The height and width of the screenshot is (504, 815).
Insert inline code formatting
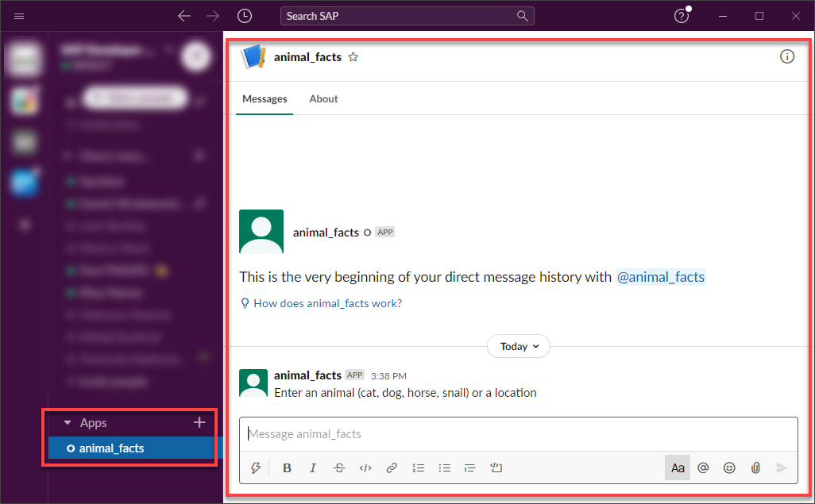(365, 467)
